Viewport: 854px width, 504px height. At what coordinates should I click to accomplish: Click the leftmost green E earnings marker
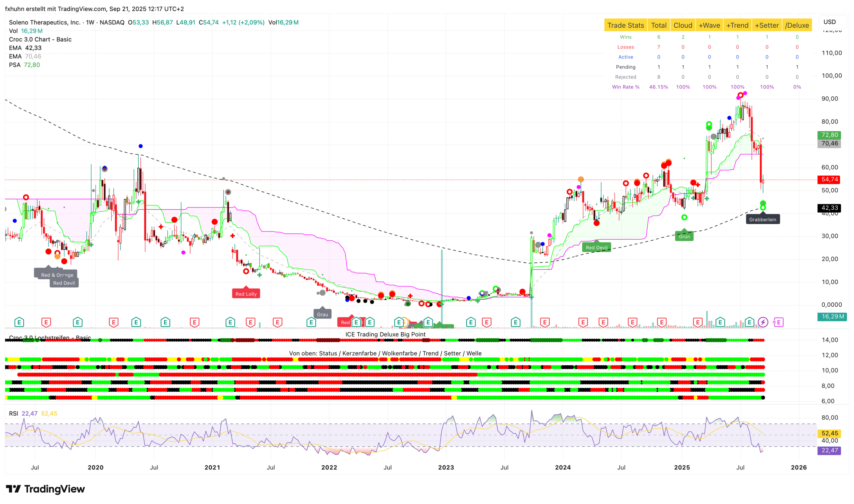19,322
